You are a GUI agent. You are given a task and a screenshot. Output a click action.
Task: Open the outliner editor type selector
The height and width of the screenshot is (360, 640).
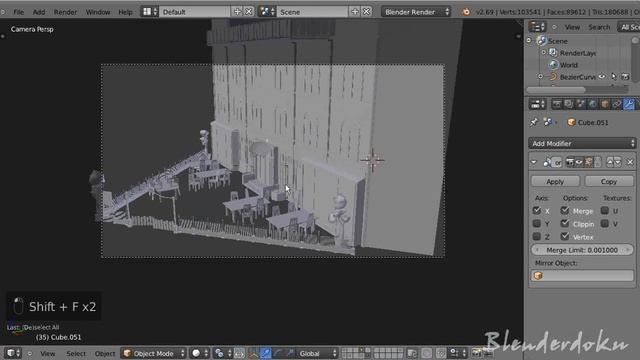537,27
